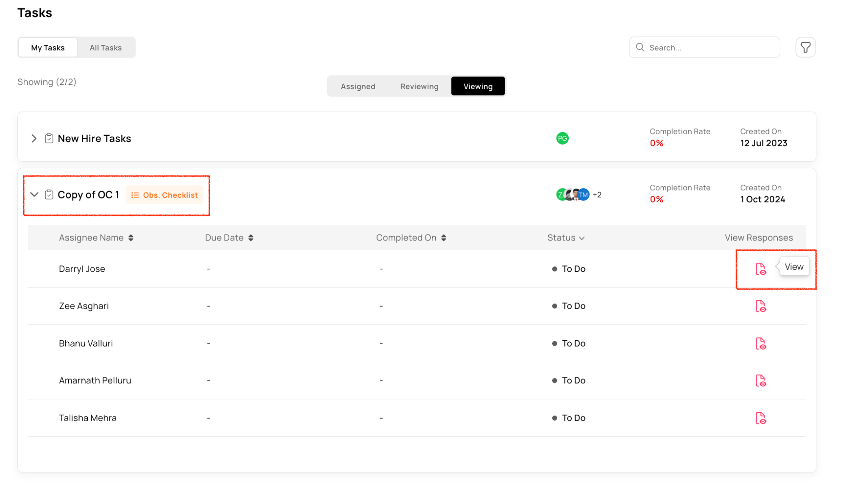Click the filter funnel icon

(805, 48)
